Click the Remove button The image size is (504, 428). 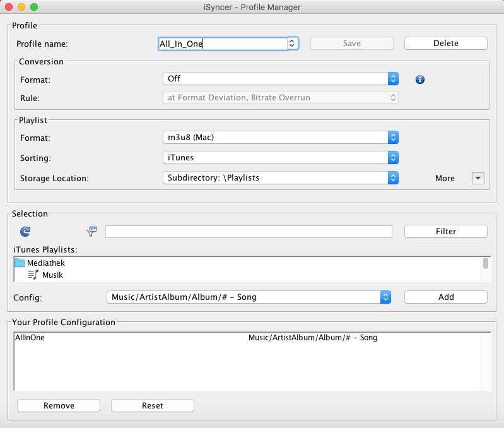click(59, 405)
